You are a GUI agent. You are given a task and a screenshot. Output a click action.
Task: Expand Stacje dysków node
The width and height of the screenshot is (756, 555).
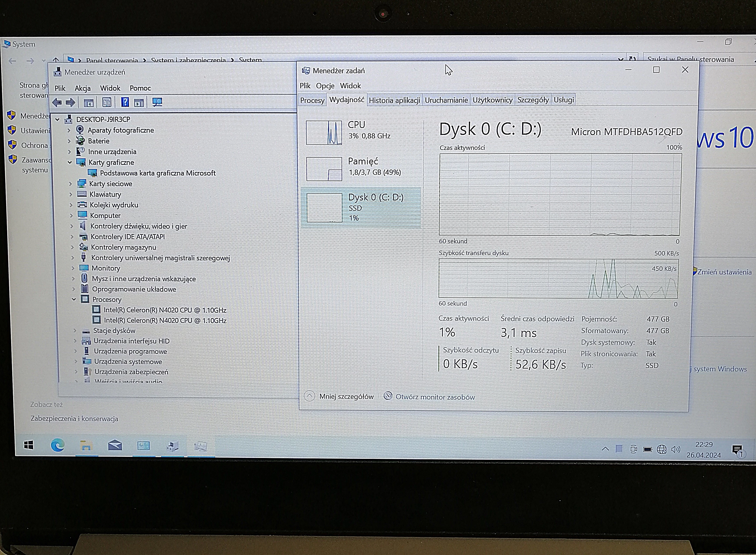pos(75,330)
